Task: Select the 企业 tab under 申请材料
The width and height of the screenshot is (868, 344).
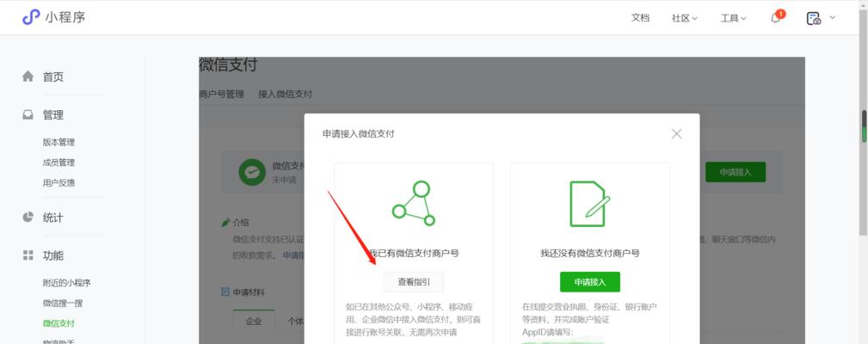Action: 254,321
